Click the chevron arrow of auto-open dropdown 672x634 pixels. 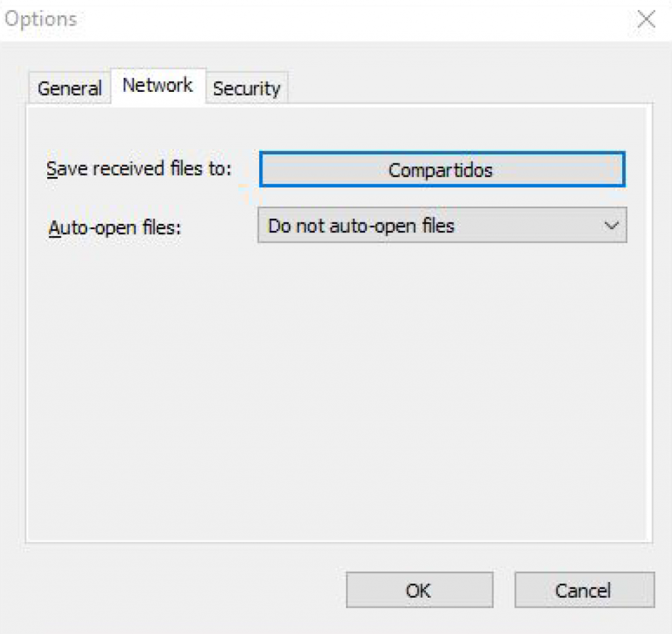click(611, 226)
